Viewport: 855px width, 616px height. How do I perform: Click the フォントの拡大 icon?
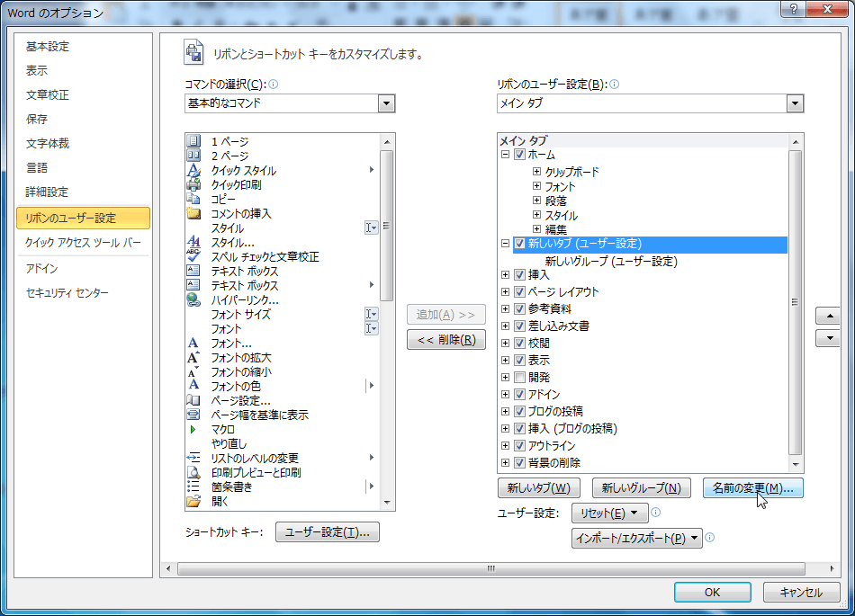[x=193, y=357]
